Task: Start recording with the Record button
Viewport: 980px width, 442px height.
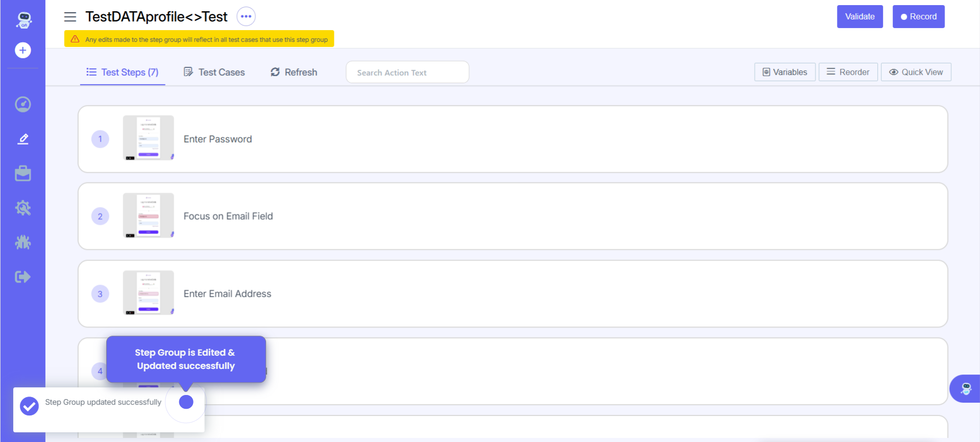Action: (918, 16)
